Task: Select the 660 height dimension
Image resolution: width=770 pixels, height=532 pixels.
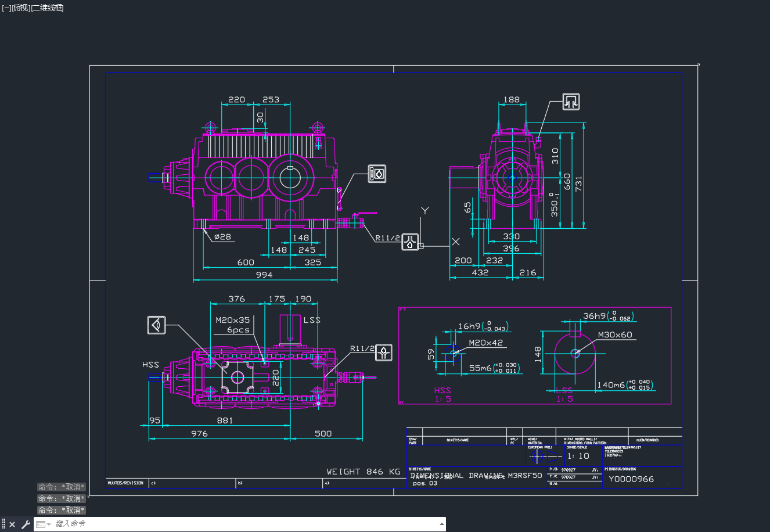Action: click(567, 182)
